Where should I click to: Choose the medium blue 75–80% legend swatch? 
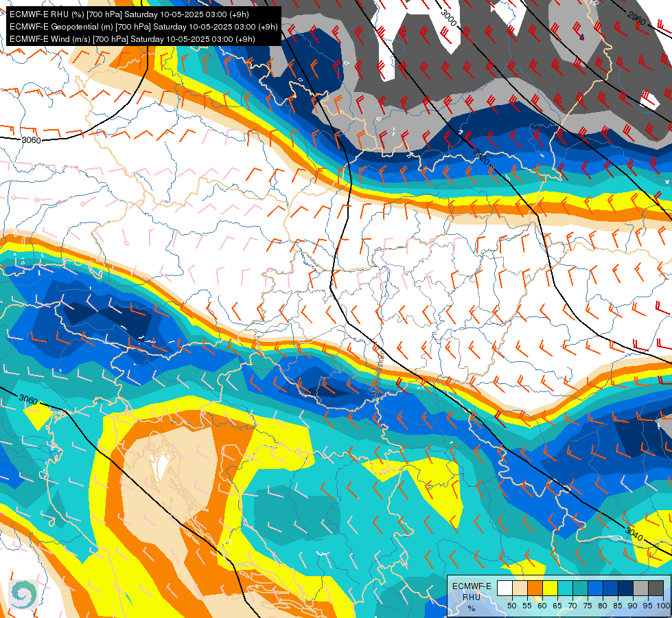pos(595,588)
